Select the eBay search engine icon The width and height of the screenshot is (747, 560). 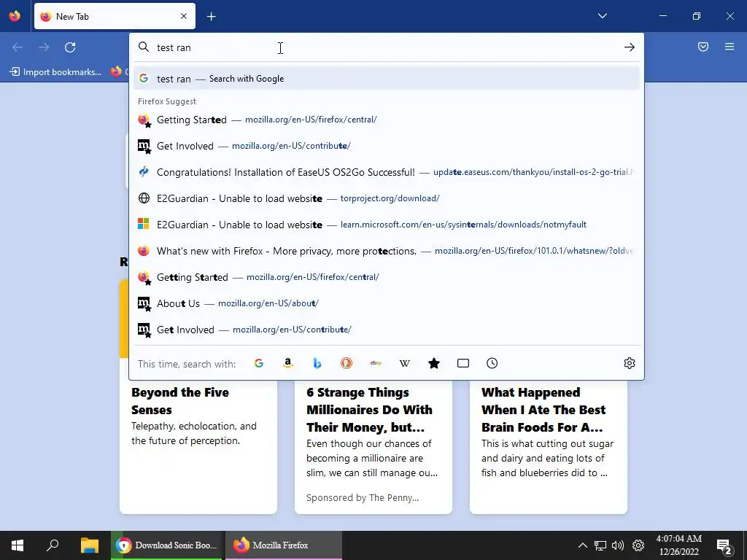point(376,363)
